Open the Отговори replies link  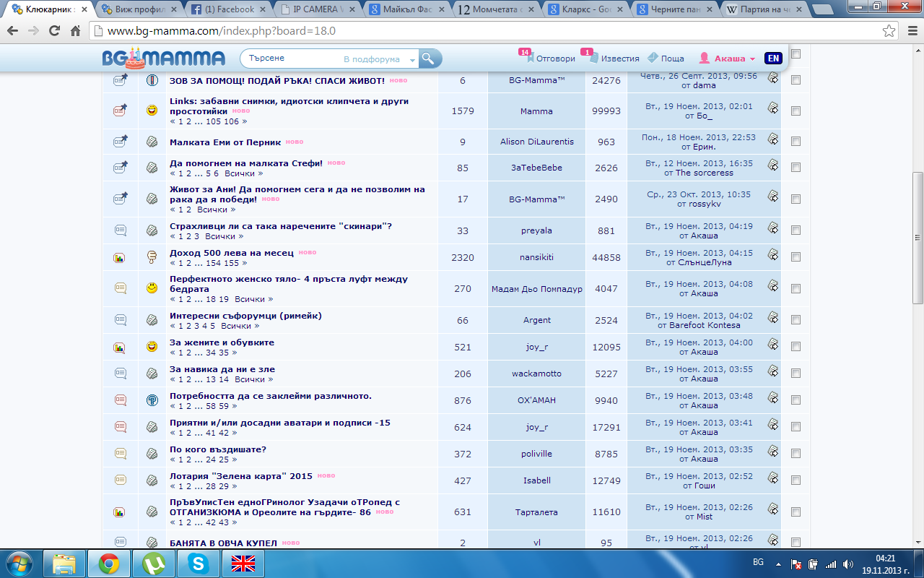coord(554,59)
